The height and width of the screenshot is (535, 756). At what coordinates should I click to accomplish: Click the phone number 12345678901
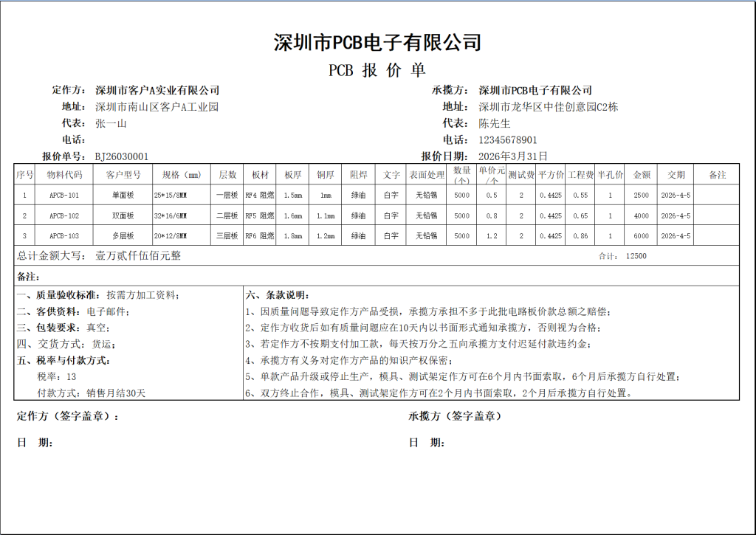tap(508, 140)
